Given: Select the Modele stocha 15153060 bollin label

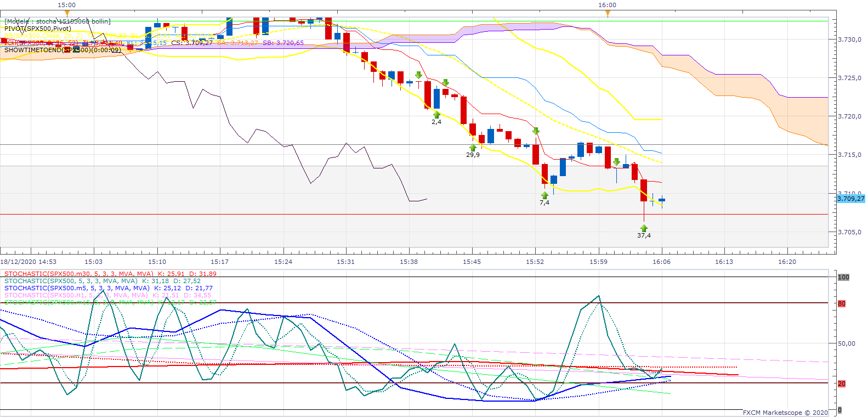Looking at the screenshot, I should [58, 21].
